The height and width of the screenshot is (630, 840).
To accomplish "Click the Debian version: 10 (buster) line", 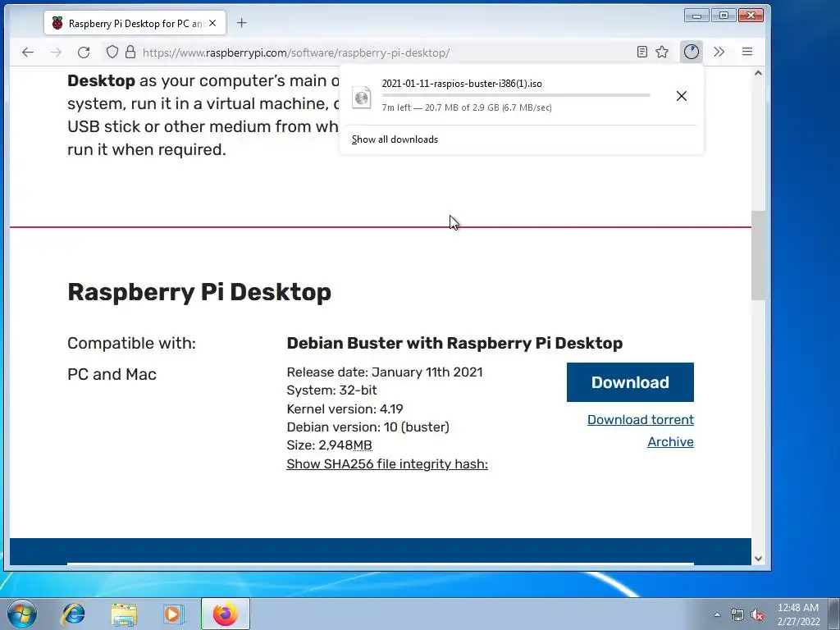I will click(368, 427).
